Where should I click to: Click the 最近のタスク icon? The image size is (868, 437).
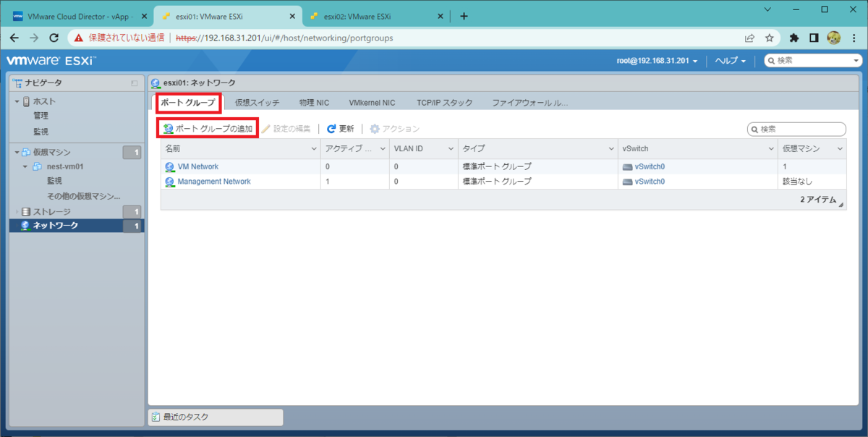(x=156, y=417)
